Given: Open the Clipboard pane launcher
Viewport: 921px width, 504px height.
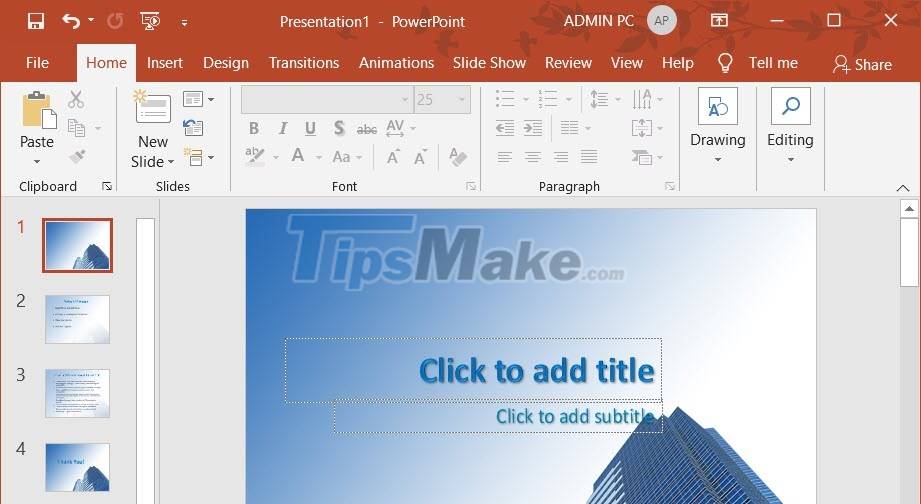Looking at the screenshot, I should 107,186.
